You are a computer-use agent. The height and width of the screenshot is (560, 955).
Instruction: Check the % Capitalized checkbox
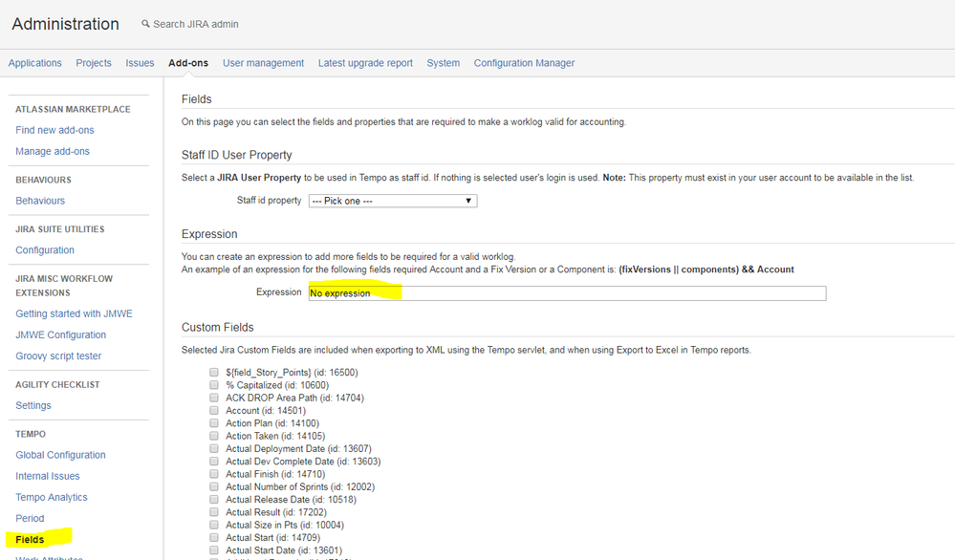point(214,385)
